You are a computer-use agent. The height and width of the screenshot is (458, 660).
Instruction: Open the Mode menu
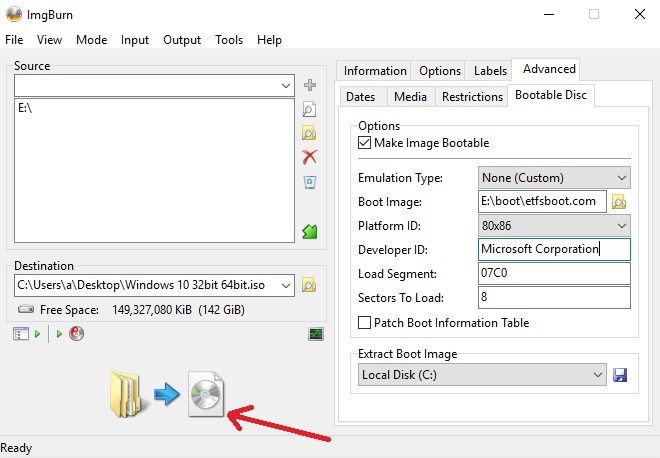91,40
